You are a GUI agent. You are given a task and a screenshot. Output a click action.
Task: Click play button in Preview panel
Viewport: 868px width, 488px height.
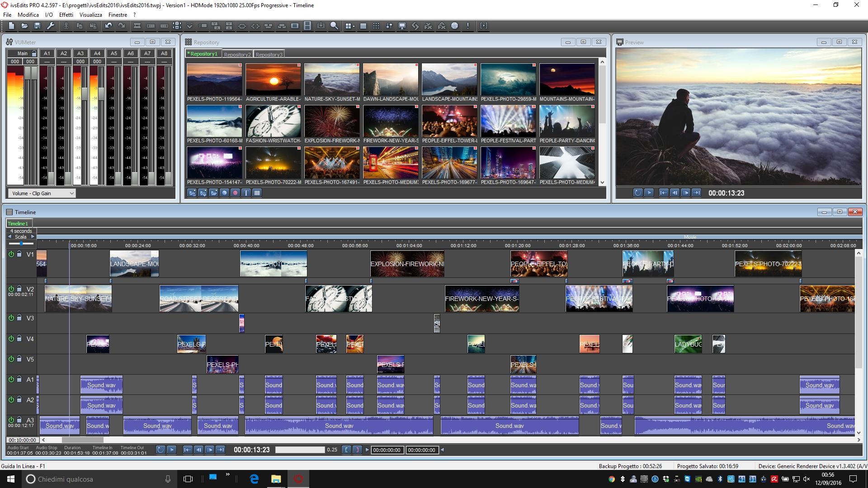[649, 192]
